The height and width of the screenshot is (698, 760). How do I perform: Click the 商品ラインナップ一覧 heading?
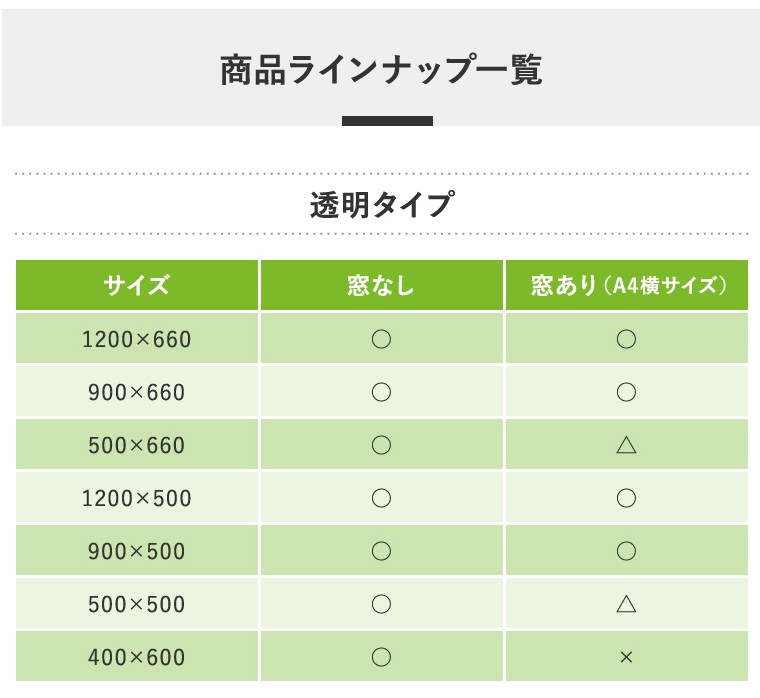click(381, 71)
